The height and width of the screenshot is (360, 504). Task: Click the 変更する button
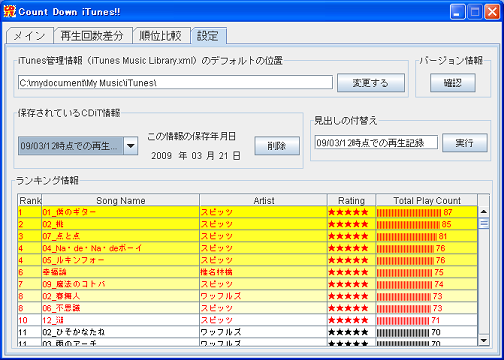click(371, 83)
